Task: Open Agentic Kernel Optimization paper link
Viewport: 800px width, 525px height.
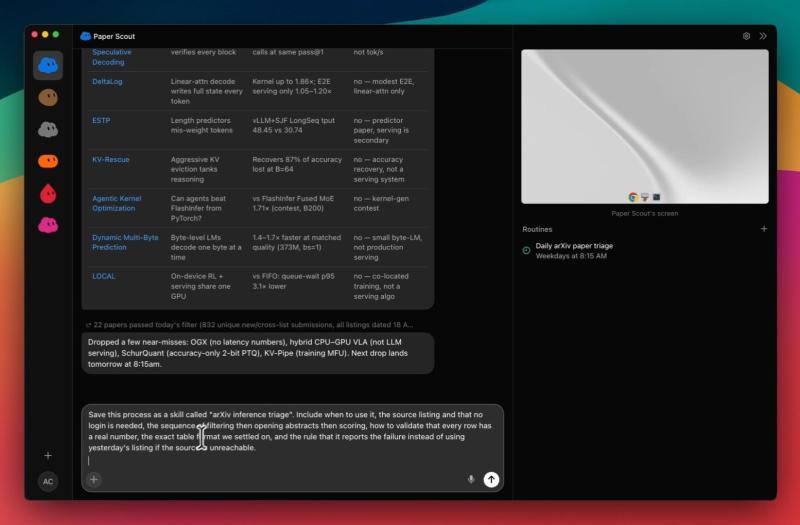Action: 117,204
